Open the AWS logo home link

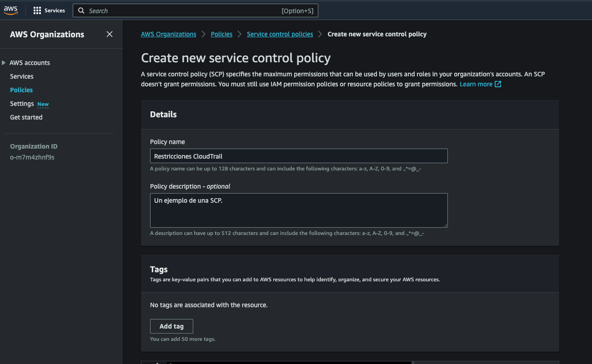pyautogui.click(x=11, y=10)
